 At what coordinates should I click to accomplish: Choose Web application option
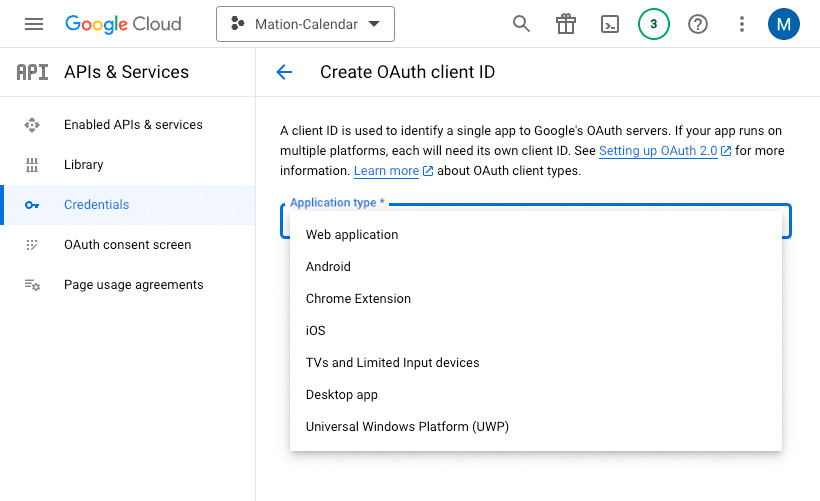tap(536, 235)
